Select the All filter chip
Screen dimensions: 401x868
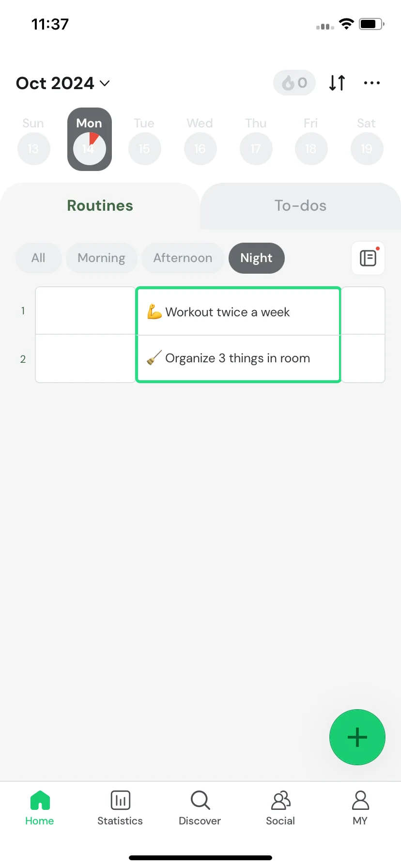[x=38, y=258]
